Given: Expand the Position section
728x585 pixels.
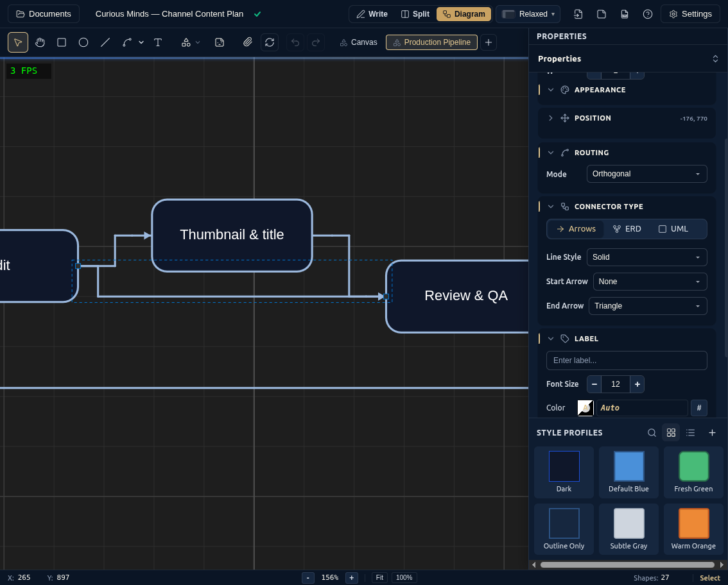Looking at the screenshot, I should [x=551, y=118].
